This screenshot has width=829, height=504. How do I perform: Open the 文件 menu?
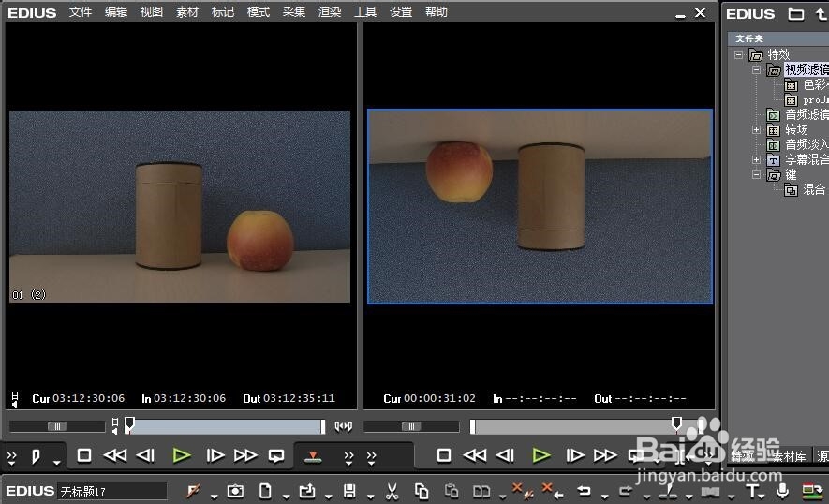[x=81, y=11]
